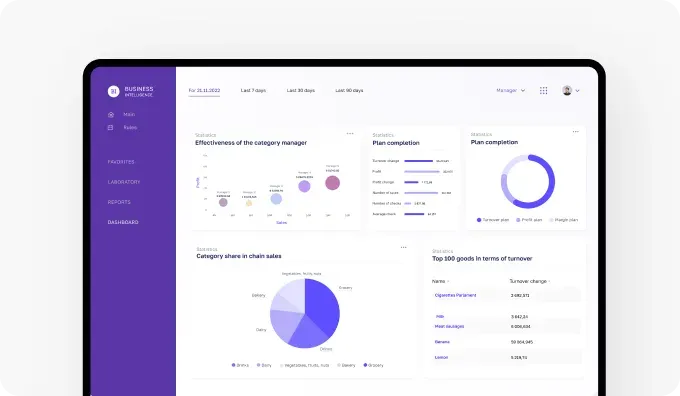680x396 pixels.
Task: Sort table by Turnover change column arrow
Action: click(549, 281)
